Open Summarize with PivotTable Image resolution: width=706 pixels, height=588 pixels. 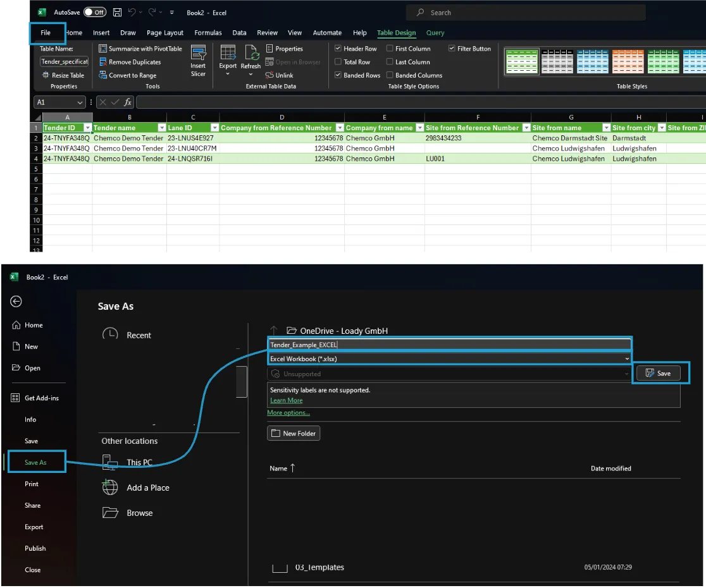[x=140, y=49]
